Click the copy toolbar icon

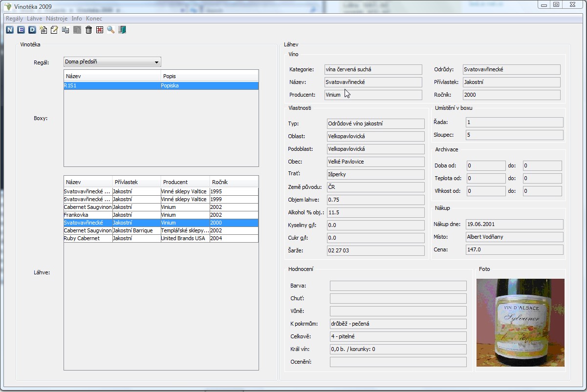65,30
